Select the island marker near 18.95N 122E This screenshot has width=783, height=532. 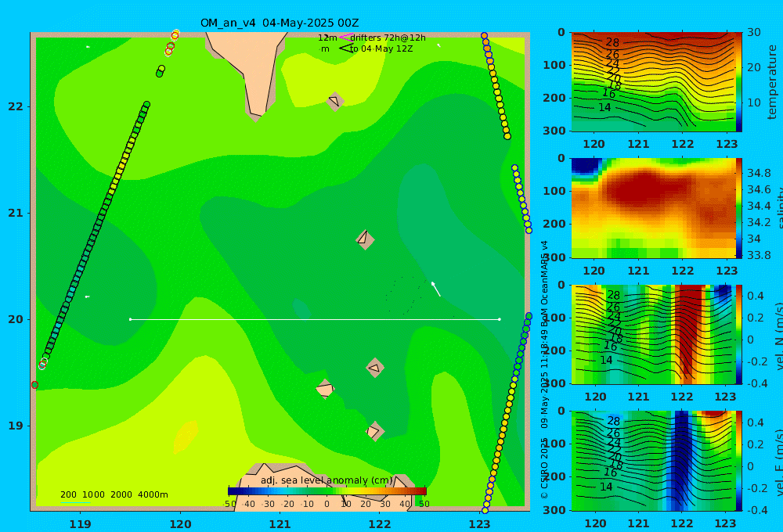374,432
